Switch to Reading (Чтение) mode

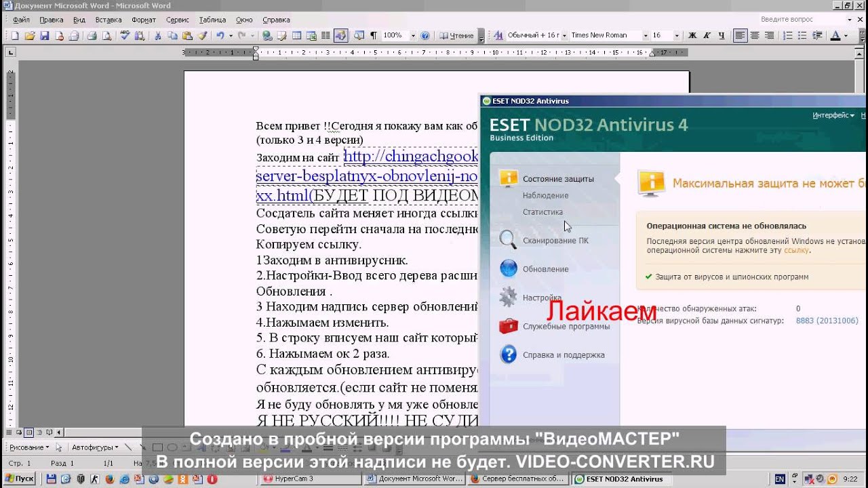456,35
